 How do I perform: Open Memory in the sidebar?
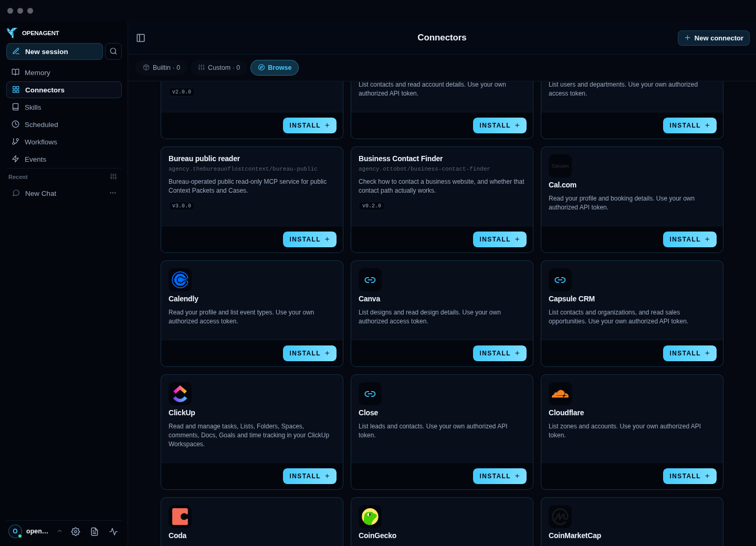(64, 72)
